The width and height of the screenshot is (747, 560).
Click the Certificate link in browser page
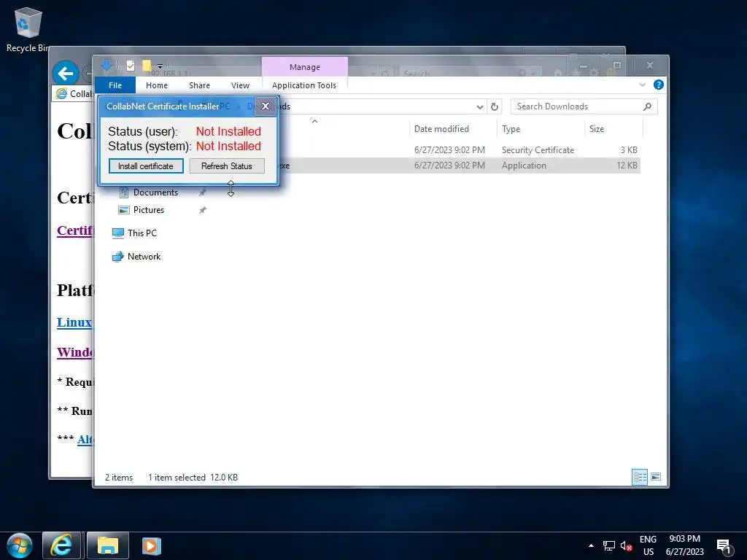point(75,230)
